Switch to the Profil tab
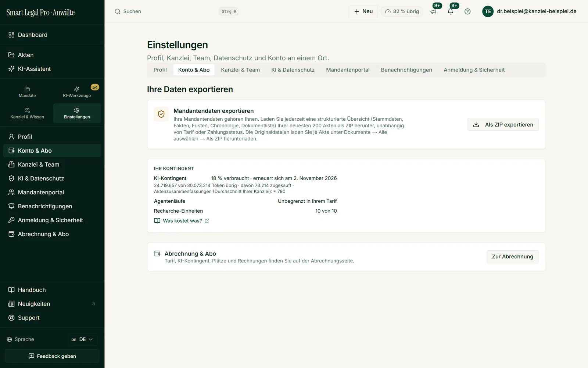Image resolution: width=588 pixels, height=368 pixels. pyautogui.click(x=160, y=70)
